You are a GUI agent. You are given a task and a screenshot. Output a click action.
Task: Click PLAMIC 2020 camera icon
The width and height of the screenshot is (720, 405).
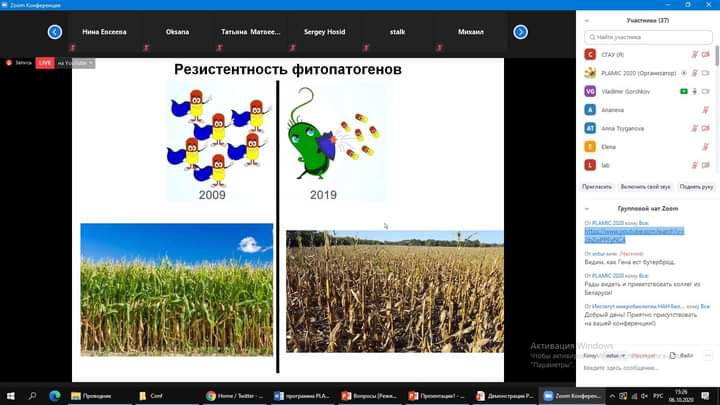pos(706,73)
